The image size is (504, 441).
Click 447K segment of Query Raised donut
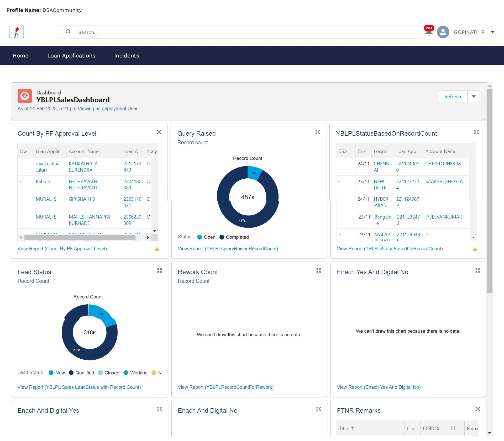tap(242, 220)
